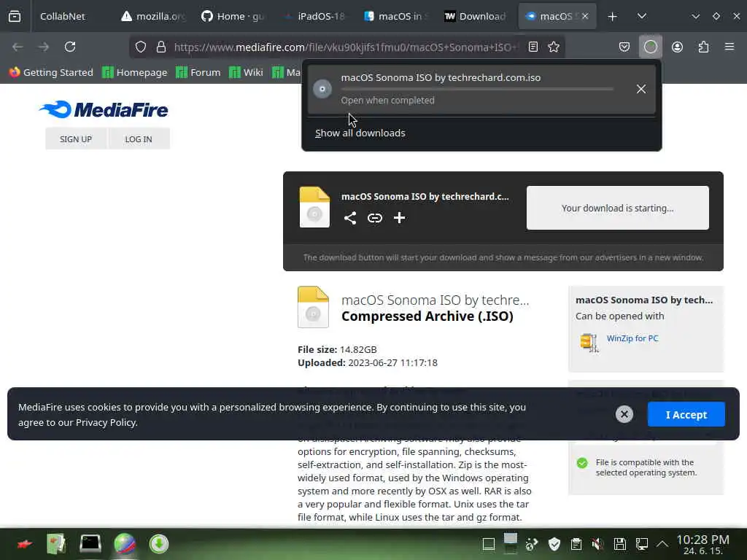Open the extensions puzzle icon
747x560 pixels.
click(704, 47)
